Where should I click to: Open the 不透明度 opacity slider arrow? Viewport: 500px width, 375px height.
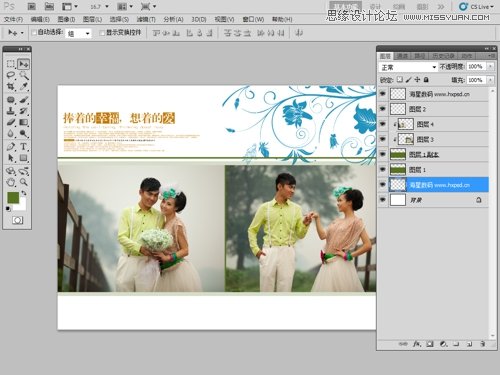(490, 67)
